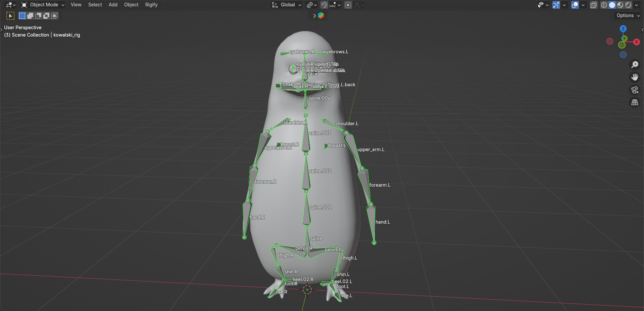Open gizmo options dropdown arrow
The height and width of the screenshot is (311, 644).
(x=564, y=5)
